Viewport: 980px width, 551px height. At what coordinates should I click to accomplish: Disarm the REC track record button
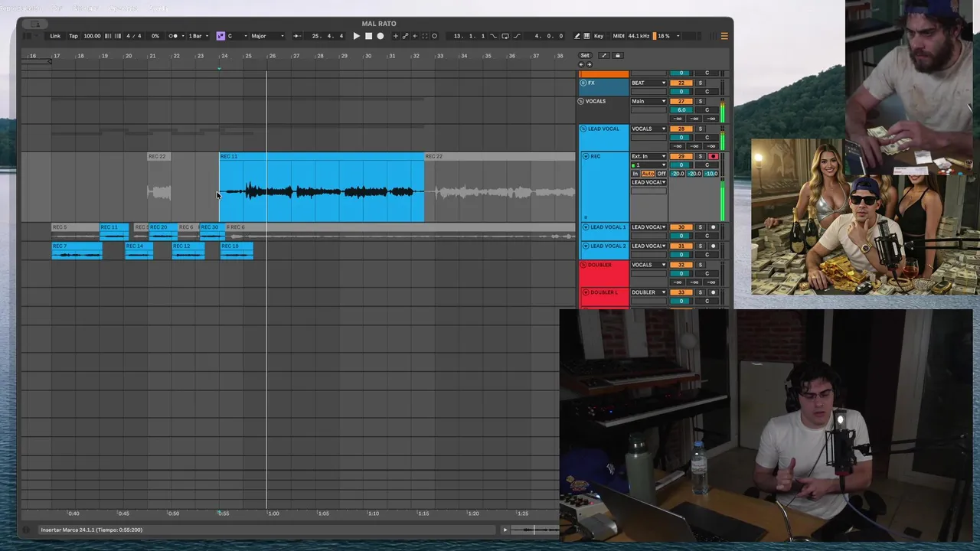point(714,156)
